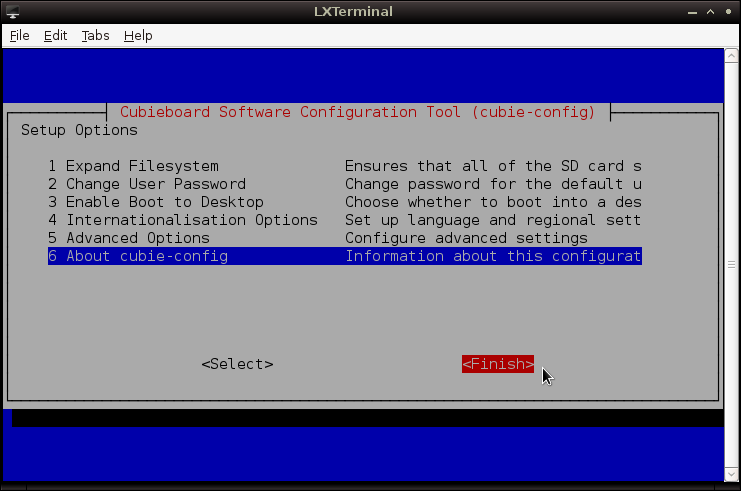Open the LXTerminal window menu icon

tap(12, 12)
